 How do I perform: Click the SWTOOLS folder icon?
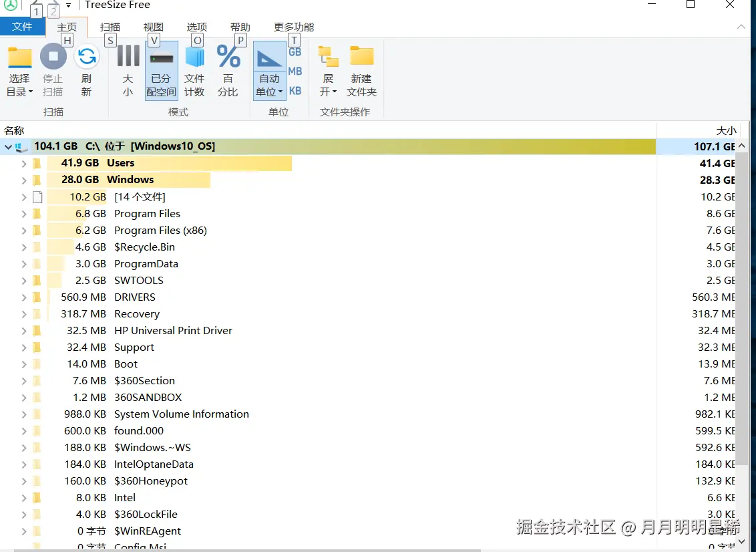pyautogui.click(x=37, y=280)
